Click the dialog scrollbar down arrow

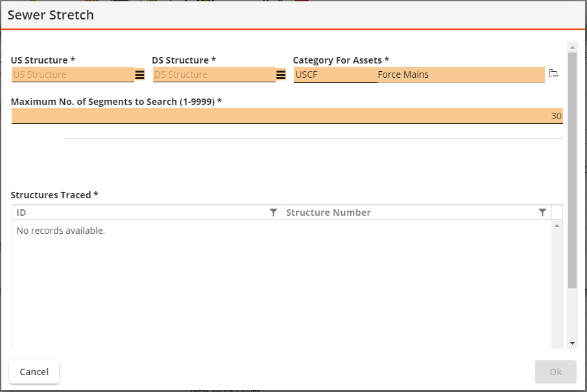[x=572, y=343]
